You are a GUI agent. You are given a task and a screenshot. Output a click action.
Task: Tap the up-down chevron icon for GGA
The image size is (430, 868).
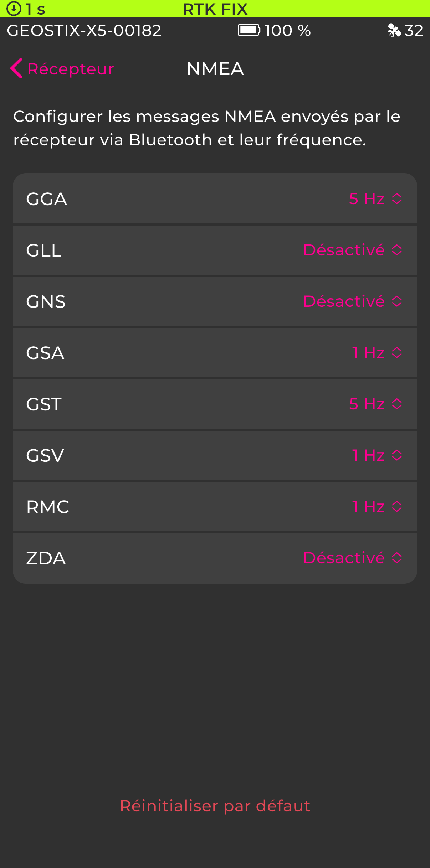(397, 199)
